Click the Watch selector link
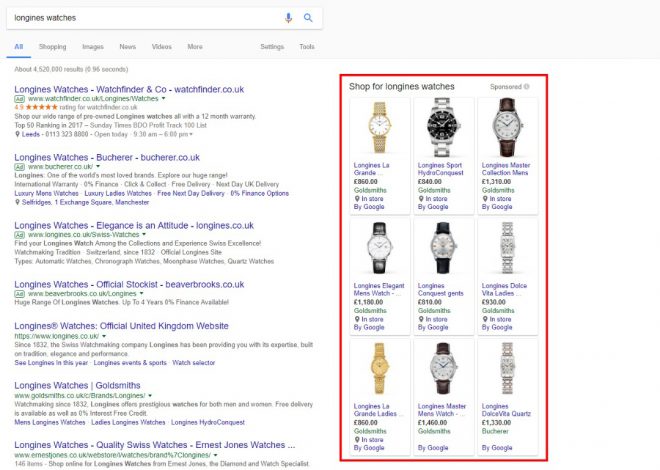 tap(194, 363)
